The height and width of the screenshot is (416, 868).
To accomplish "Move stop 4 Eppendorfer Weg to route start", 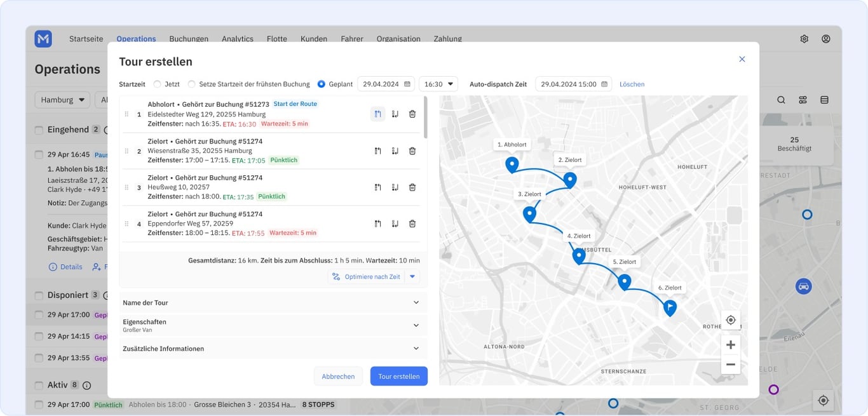I will pos(377,224).
